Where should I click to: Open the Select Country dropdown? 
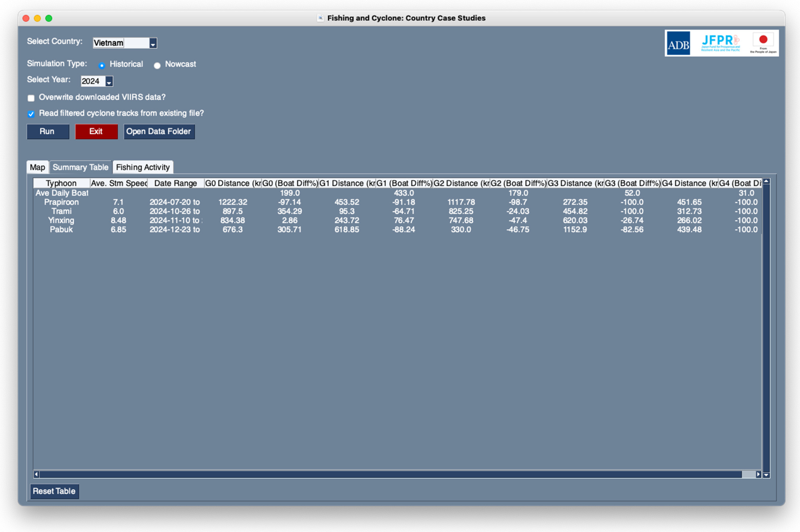(x=153, y=43)
